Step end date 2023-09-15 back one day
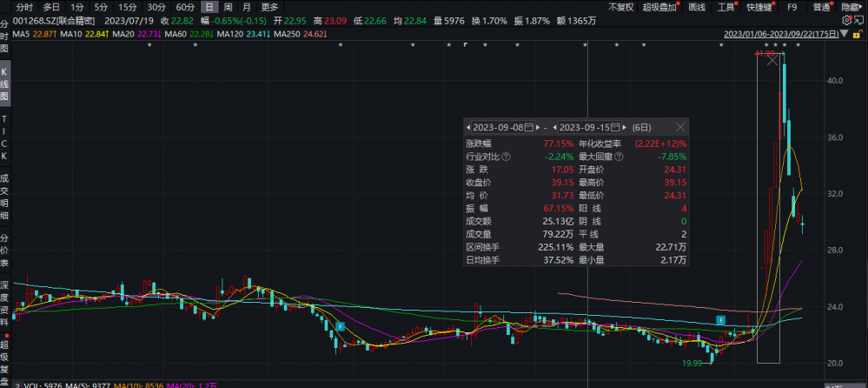The height and width of the screenshot is (388, 868). coord(556,128)
